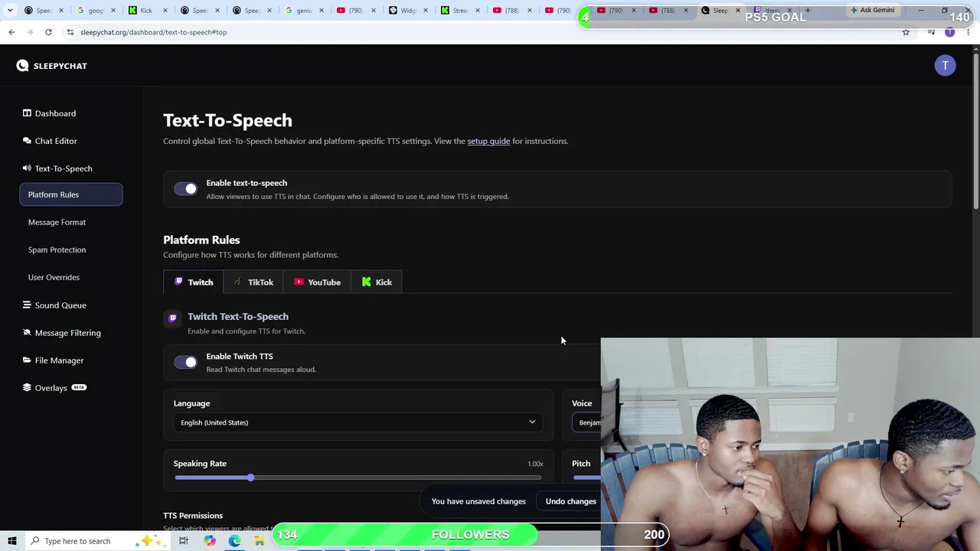Open the Windows Start menu

tap(11, 541)
